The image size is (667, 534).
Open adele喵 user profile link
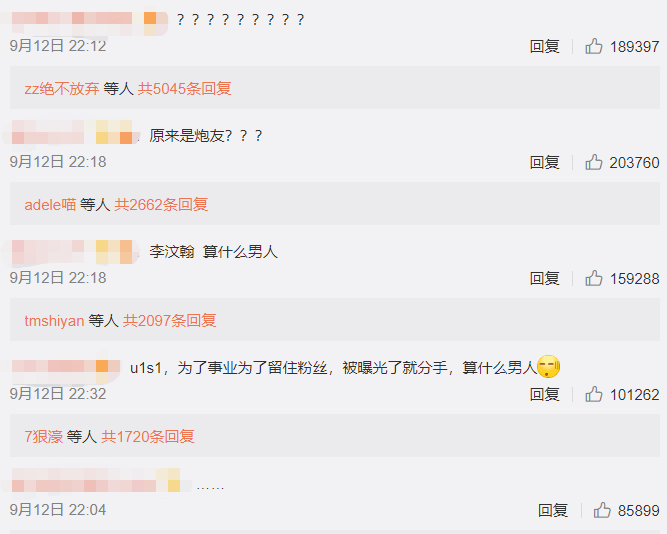(50, 205)
